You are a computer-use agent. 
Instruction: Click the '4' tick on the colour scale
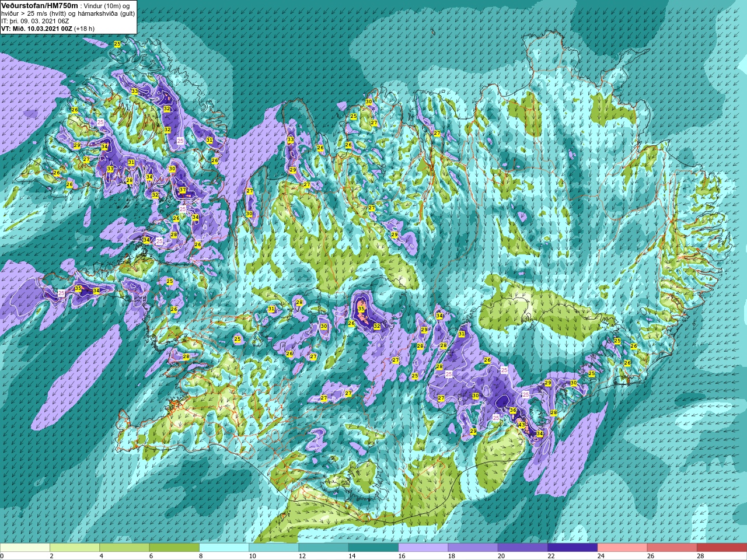point(100,556)
